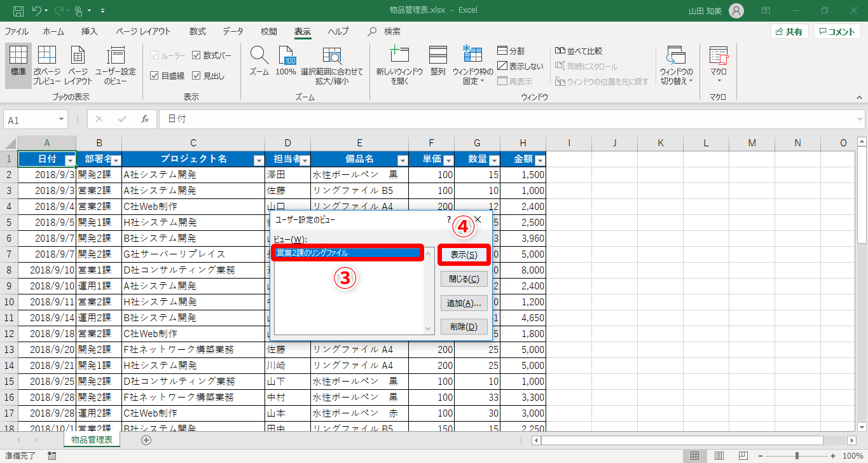This screenshot has height=463, width=868.
Task: Compare side by side with 並べて比較
Action: 579,51
